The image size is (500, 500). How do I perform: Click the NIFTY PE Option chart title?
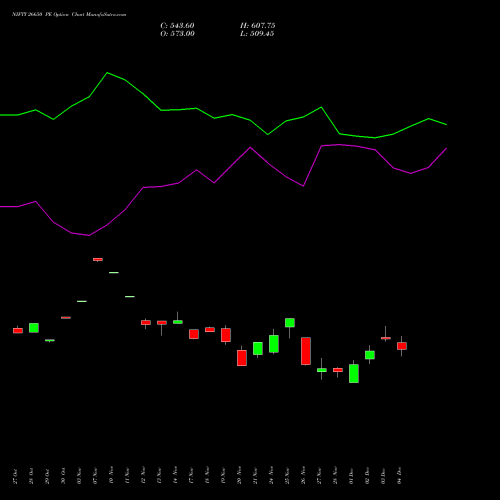pos(69,15)
